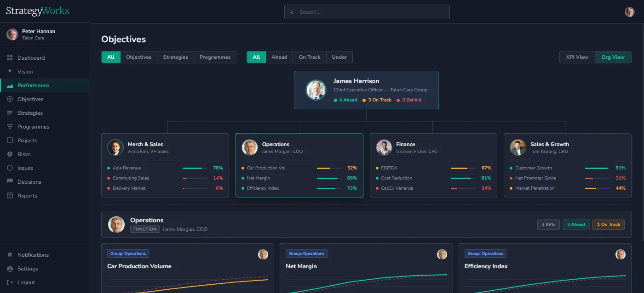Screen dimensions: 644x293
Task: Filter objectives by Under status
Action: click(339, 57)
